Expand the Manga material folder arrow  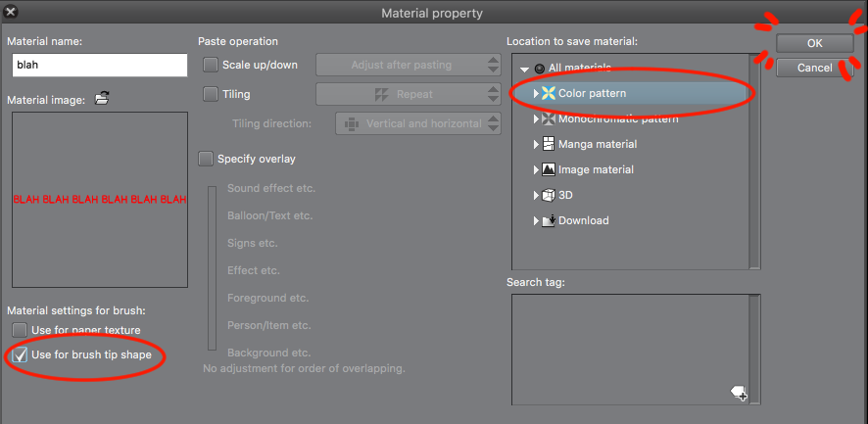pyautogui.click(x=536, y=145)
